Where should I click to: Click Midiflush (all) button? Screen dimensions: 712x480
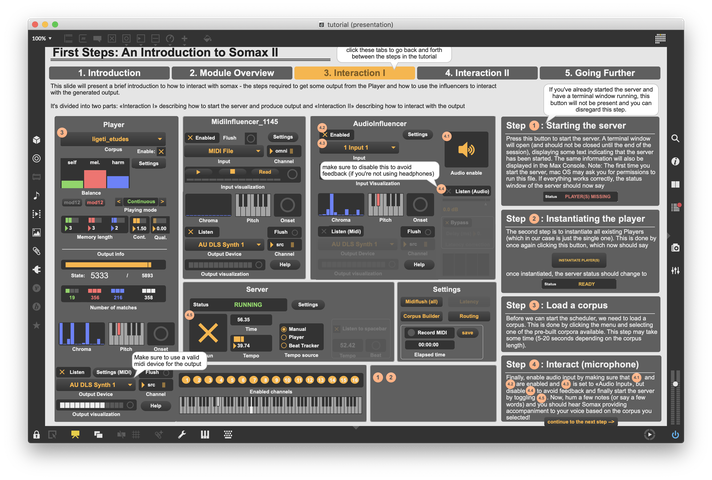tap(421, 302)
